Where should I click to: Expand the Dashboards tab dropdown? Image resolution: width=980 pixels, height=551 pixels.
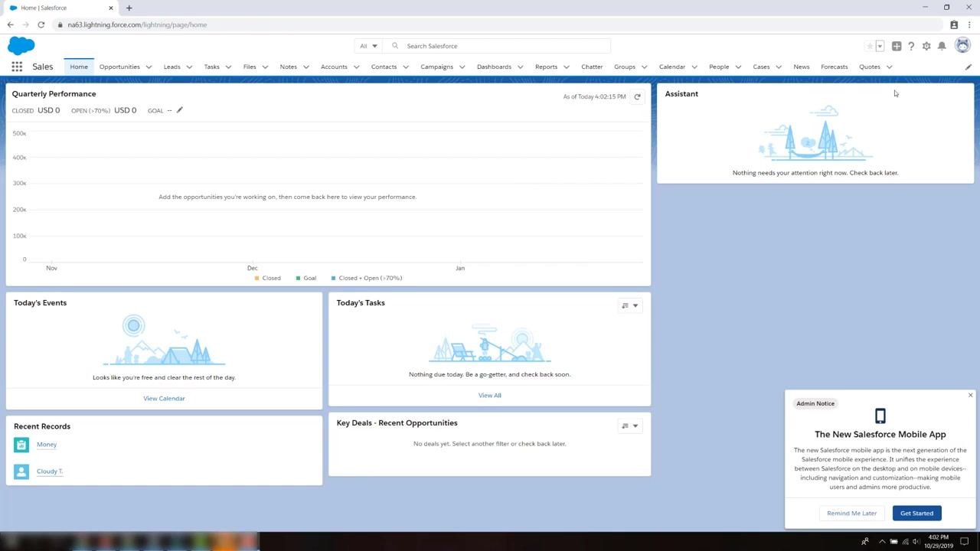click(x=520, y=67)
